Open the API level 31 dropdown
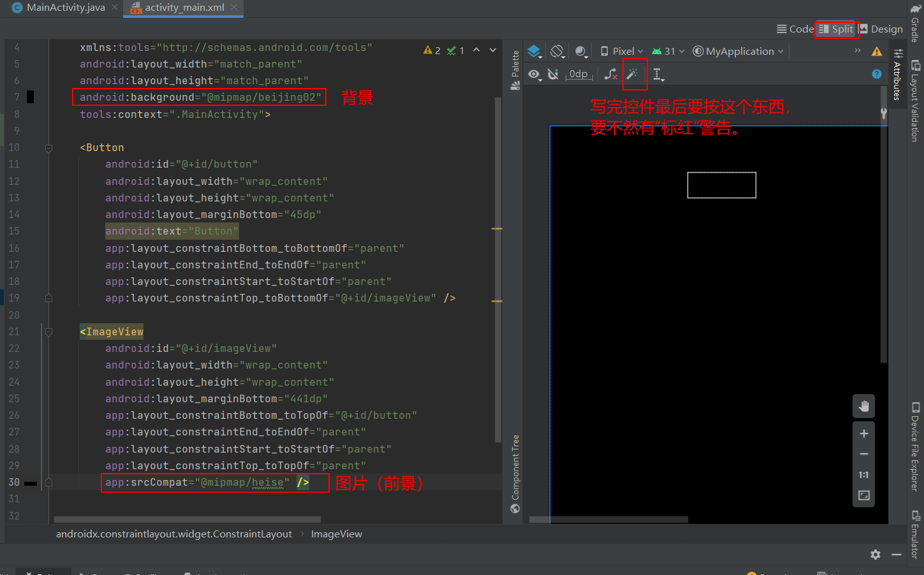Screen dimensions: 924x575 pyautogui.click(x=667, y=51)
